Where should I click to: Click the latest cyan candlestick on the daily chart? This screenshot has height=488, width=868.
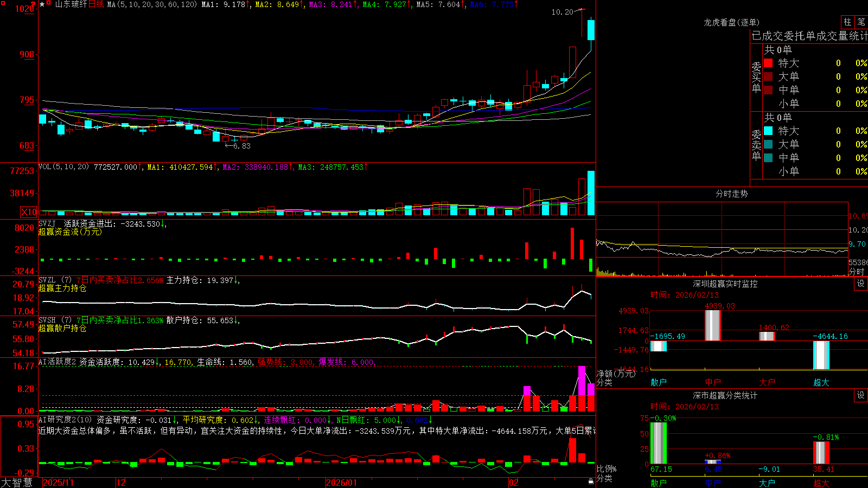[591, 30]
